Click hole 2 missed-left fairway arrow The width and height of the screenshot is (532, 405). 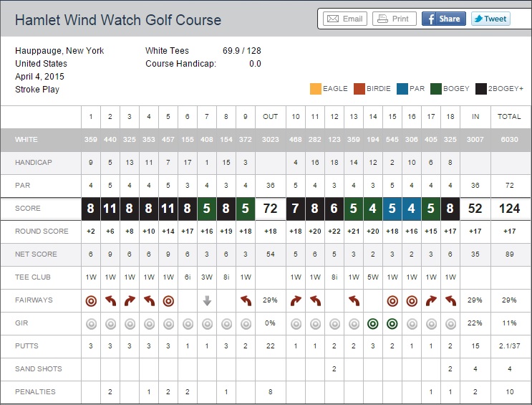[110, 301]
